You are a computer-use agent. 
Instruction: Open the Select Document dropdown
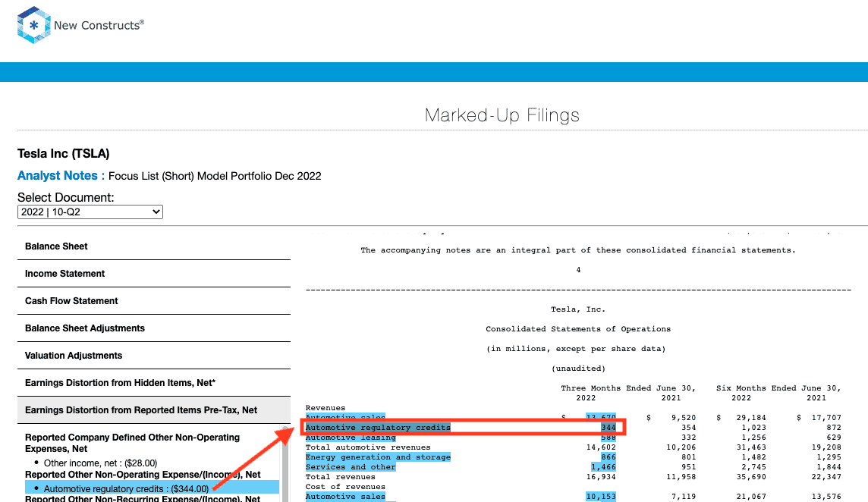(90, 212)
